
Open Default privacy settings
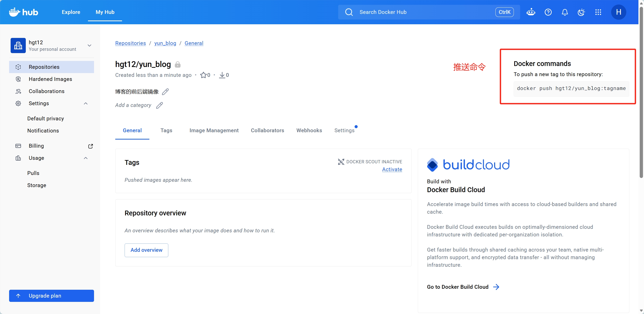coord(46,119)
